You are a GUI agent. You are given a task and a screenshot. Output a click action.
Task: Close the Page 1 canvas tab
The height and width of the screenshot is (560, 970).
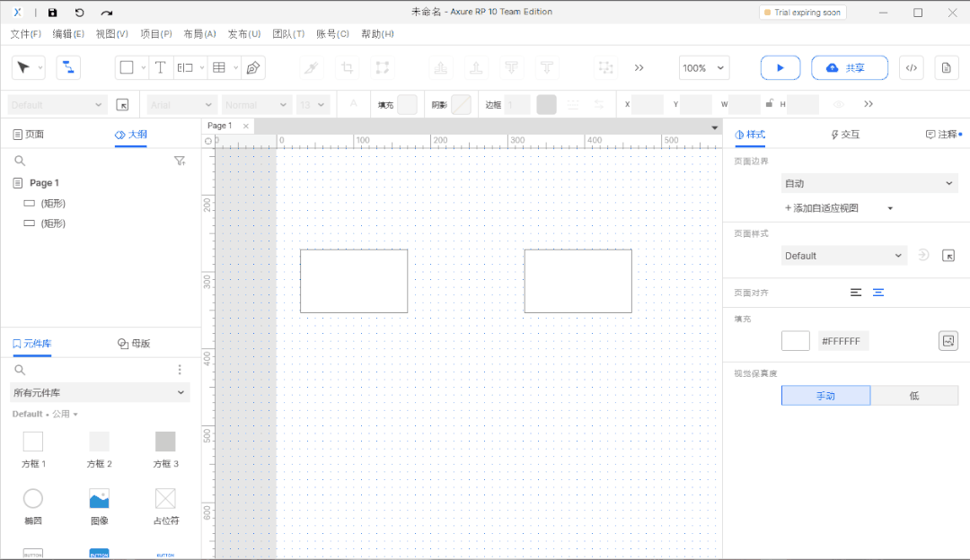pos(245,127)
